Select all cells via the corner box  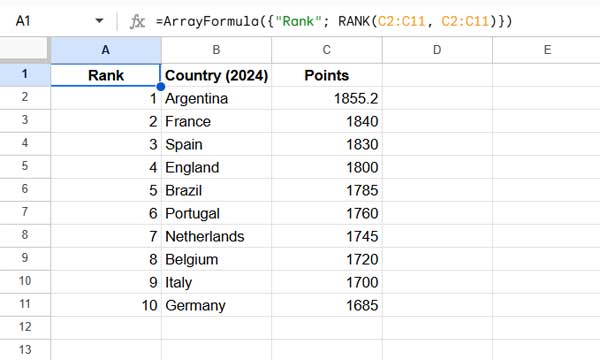[24, 49]
